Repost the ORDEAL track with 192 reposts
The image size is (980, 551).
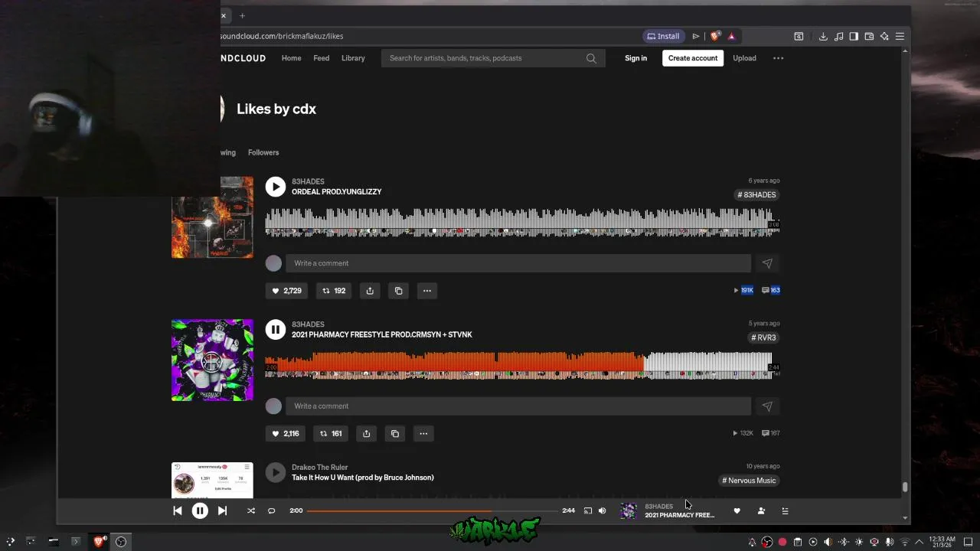click(334, 291)
